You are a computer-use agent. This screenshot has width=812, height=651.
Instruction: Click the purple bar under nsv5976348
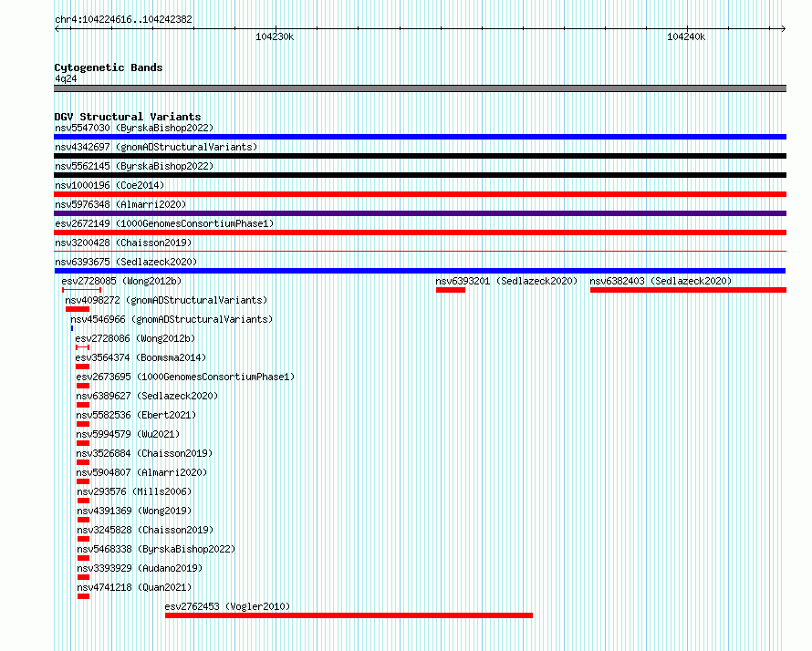[420, 213]
